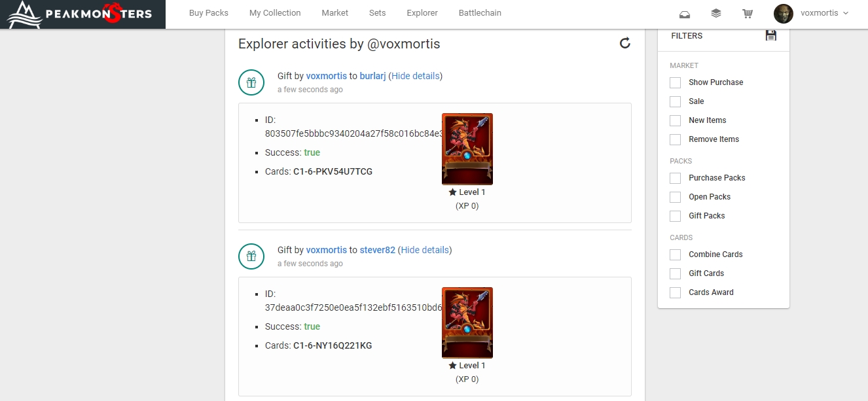Click the star icon for stever82 card level
The image size is (868, 401).
452,366
